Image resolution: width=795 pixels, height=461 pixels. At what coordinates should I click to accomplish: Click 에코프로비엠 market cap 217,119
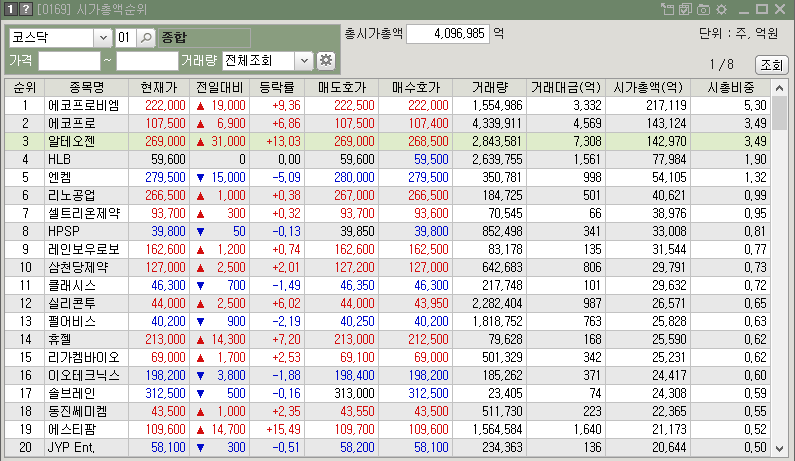click(x=666, y=105)
